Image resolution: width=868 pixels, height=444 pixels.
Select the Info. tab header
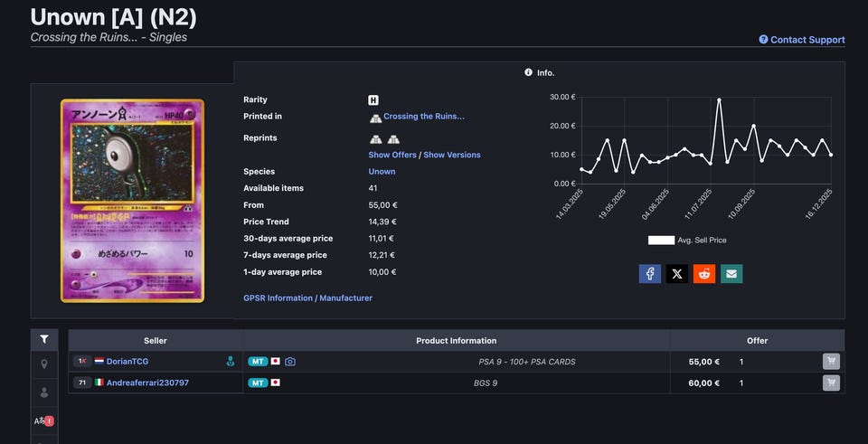tap(539, 72)
